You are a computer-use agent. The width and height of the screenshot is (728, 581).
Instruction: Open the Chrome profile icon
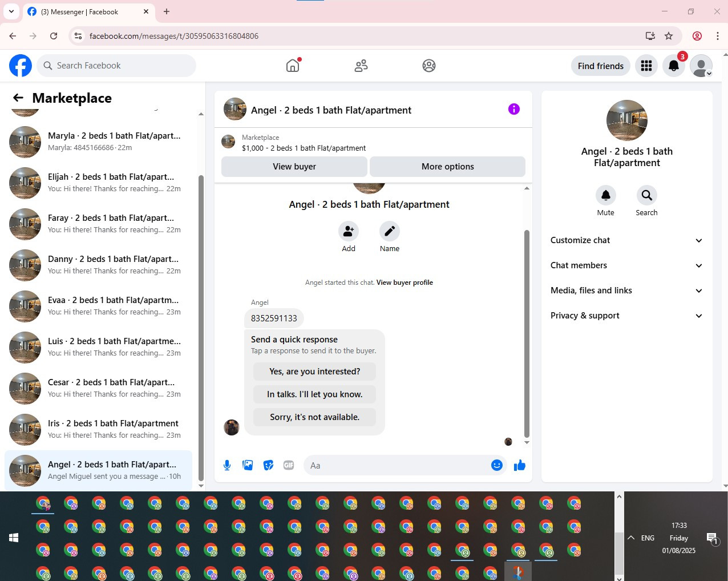[697, 36]
